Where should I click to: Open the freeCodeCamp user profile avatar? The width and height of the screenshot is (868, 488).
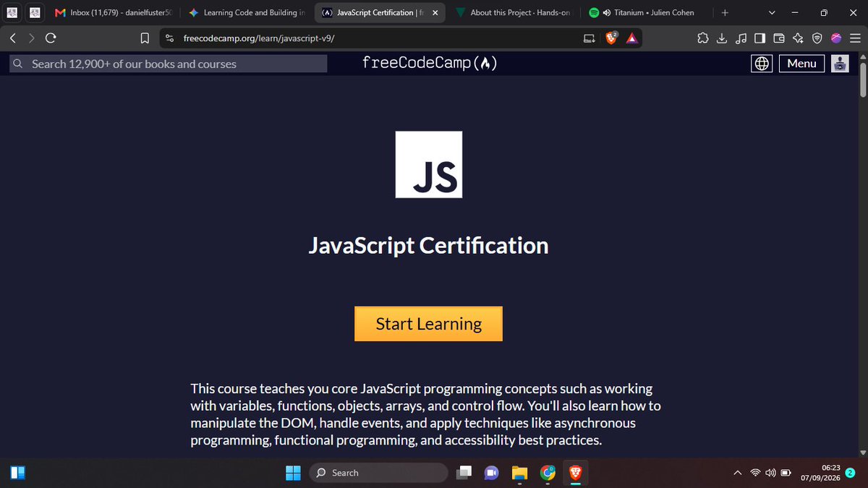840,64
